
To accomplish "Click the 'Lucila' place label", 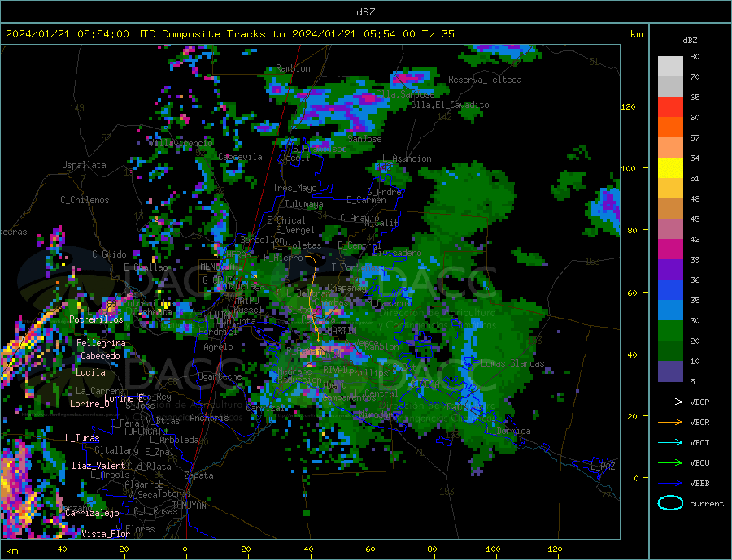I will pos(90,372).
